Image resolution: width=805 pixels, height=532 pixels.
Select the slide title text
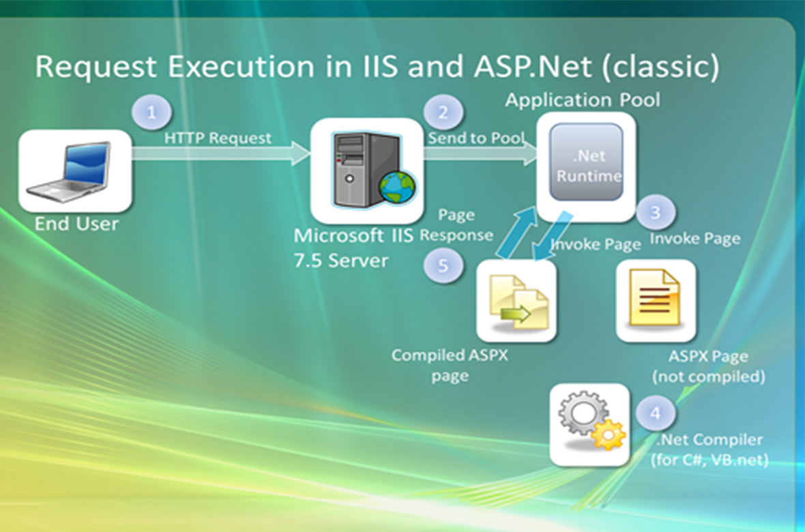377,67
